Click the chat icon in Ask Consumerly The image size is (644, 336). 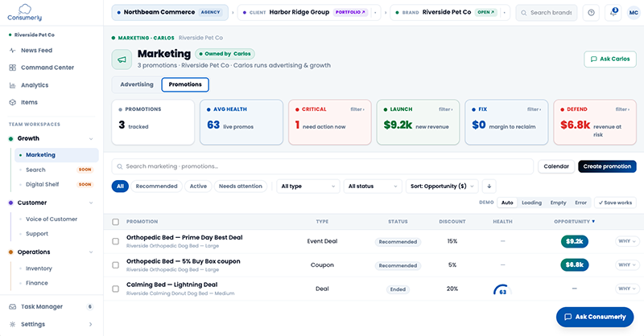tap(568, 318)
